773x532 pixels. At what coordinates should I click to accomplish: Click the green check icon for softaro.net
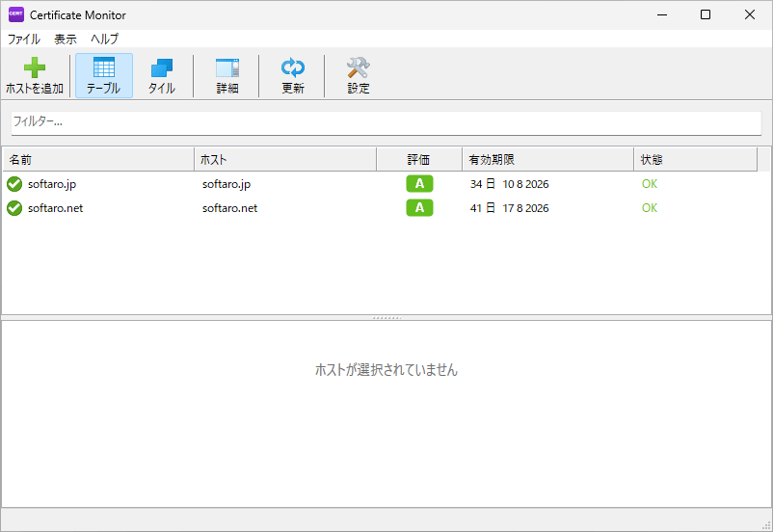pyautogui.click(x=14, y=208)
